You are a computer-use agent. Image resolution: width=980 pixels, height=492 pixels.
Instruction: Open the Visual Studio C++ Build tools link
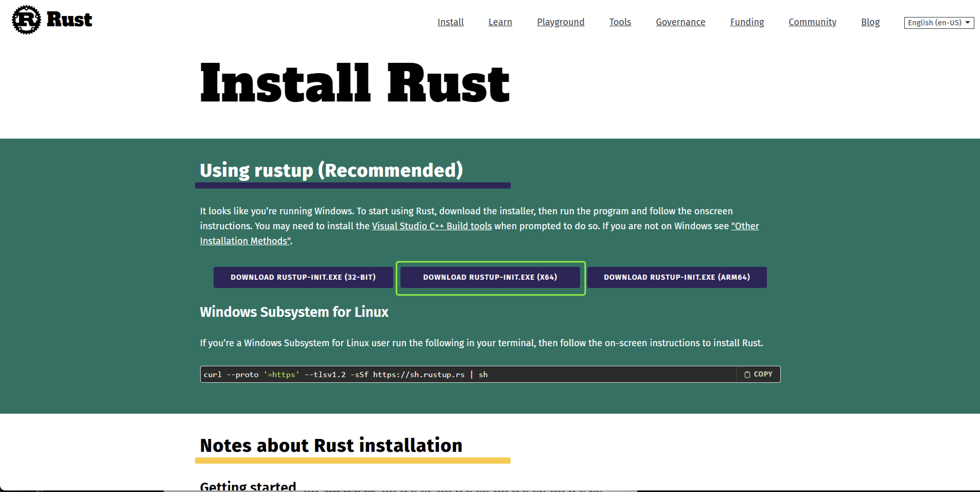pyautogui.click(x=432, y=226)
